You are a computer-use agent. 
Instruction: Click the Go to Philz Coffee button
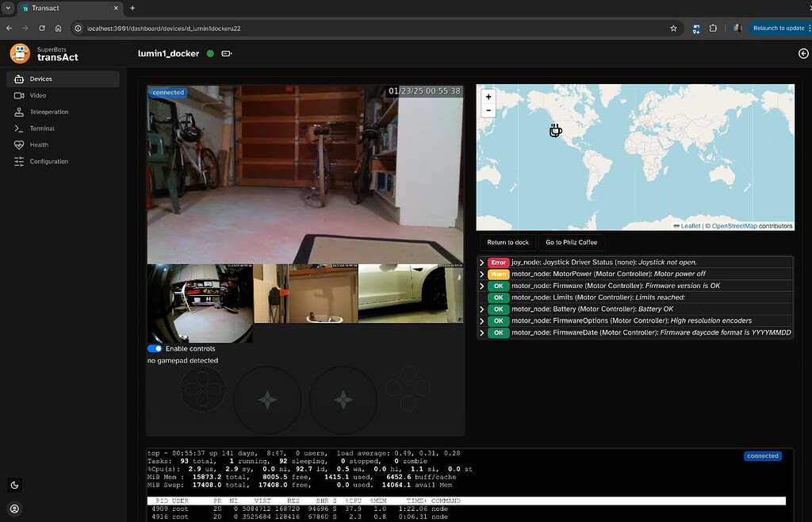pyautogui.click(x=571, y=242)
